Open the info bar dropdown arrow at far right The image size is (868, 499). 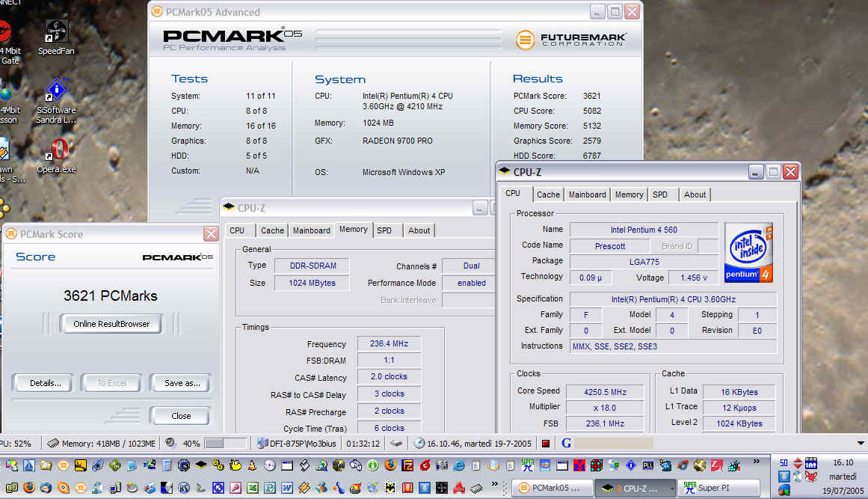[x=861, y=443]
